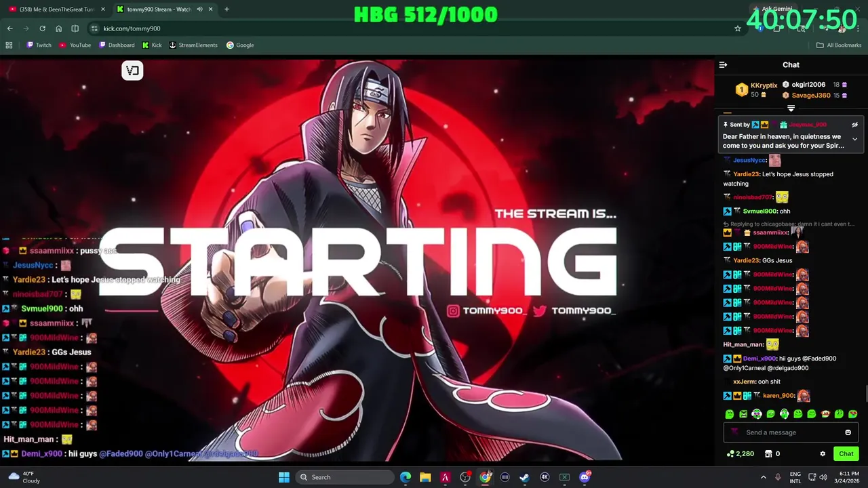
Task: Click username Yardie23 on the hope Jesus message
Action: 746,174
